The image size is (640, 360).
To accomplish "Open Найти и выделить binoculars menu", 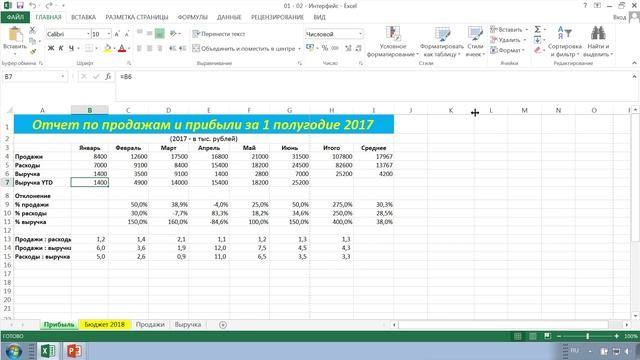I will point(598,42).
